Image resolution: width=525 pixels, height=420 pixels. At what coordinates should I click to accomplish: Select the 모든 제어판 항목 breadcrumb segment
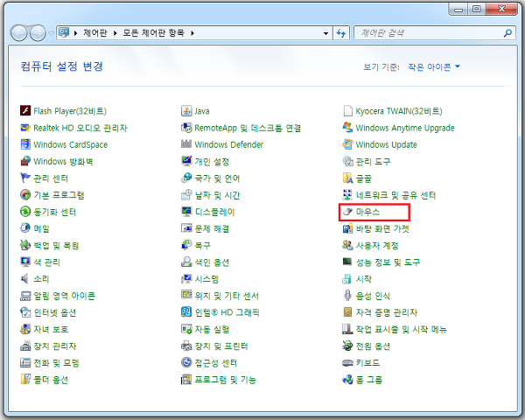tap(154, 33)
